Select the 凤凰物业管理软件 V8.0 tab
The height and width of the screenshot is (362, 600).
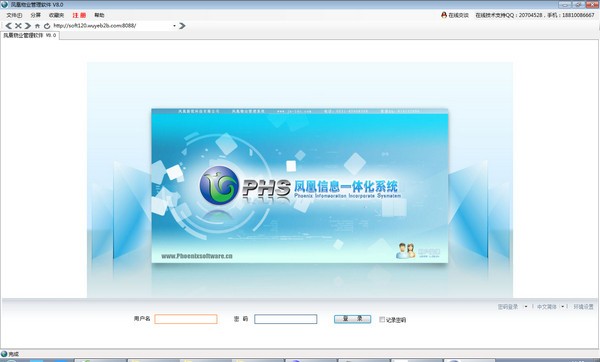pos(30,35)
